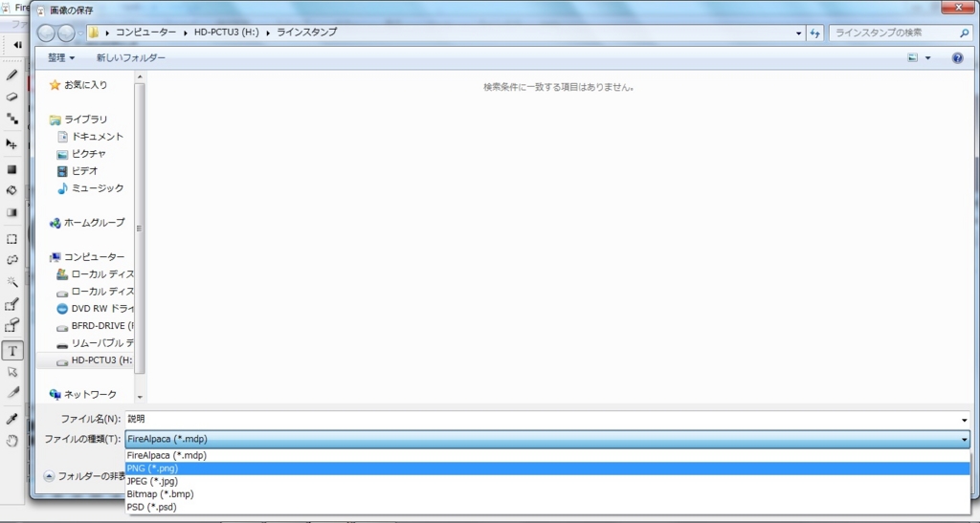This screenshot has width=980, height=523.
Task: Choose PSD (*.psd) from file type list
Action: point(547,507)
